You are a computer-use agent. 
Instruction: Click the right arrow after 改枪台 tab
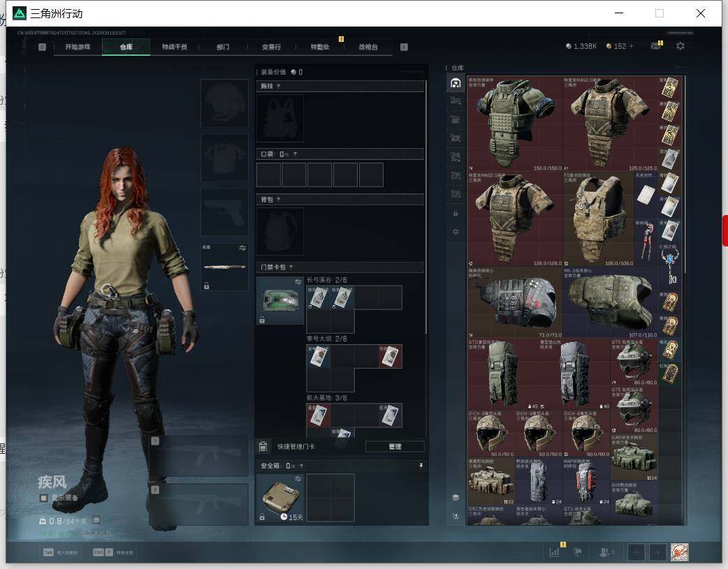(x=404, y=47)
